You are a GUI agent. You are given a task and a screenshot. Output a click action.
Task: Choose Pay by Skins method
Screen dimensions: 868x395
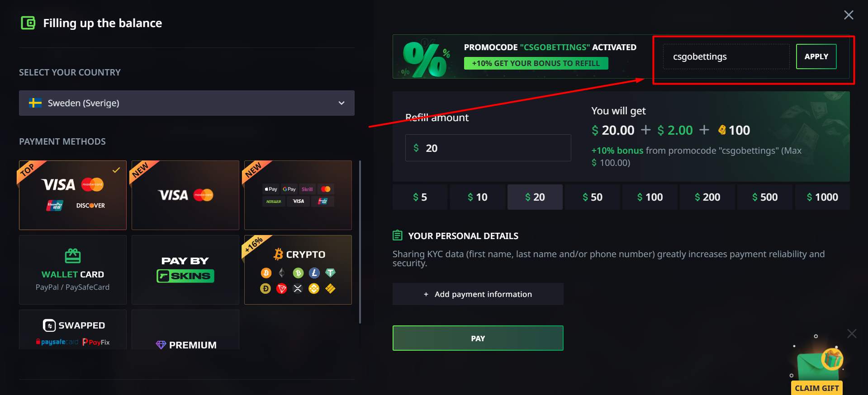[x=185, y=269]
